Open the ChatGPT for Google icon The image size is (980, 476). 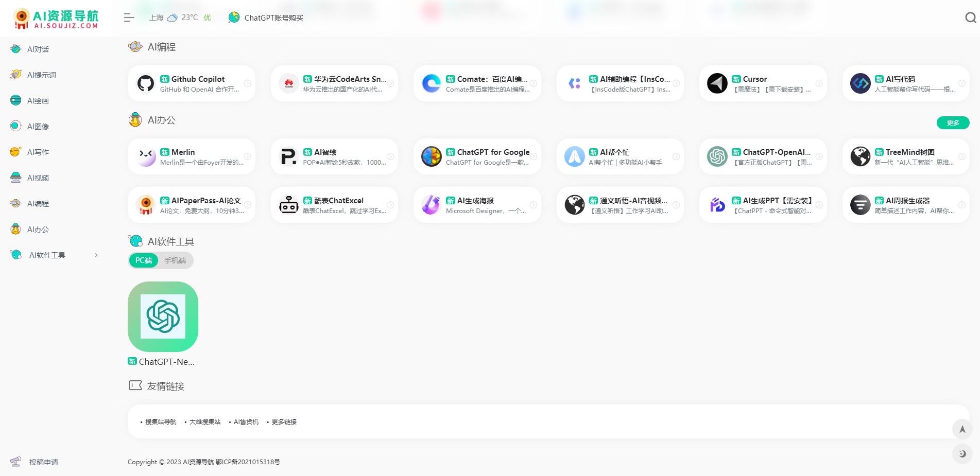pyautogui.click(x=431, y=156)
